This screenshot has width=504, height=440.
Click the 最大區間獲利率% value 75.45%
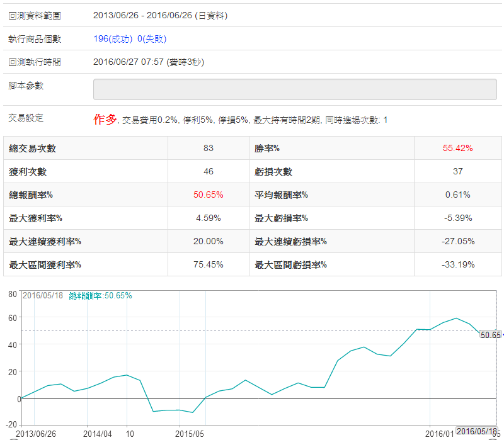pyautogui.click(x=209, y=264)
